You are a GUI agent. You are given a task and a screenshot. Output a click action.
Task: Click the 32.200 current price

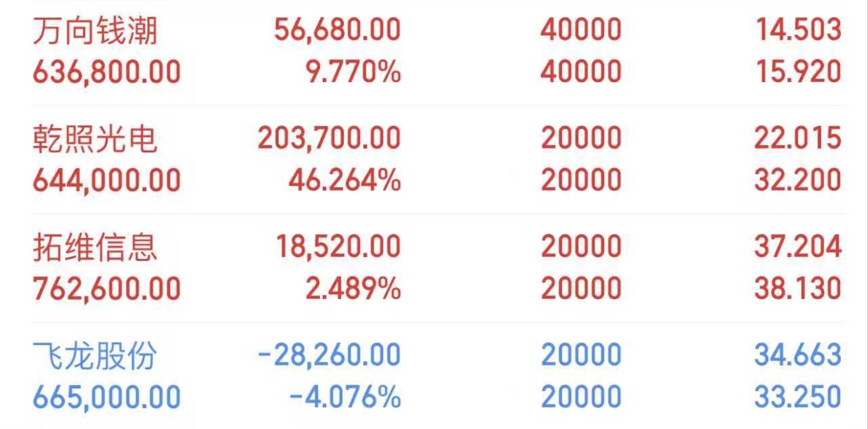coord(797,180)
